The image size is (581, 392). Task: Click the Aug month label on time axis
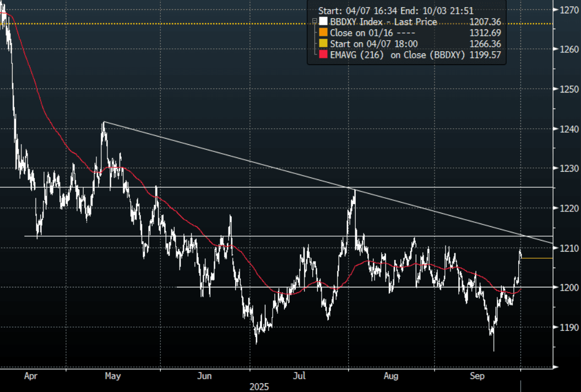point(391,377)
